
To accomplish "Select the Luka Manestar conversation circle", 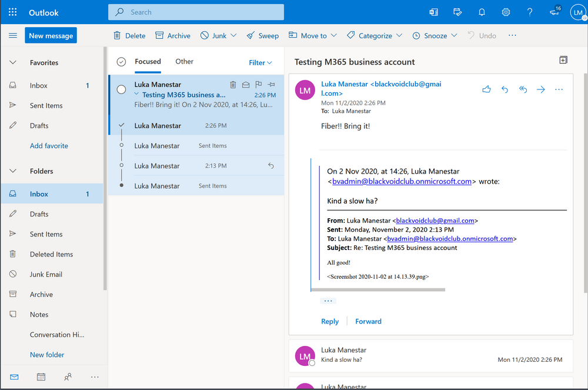I will 121,89.
